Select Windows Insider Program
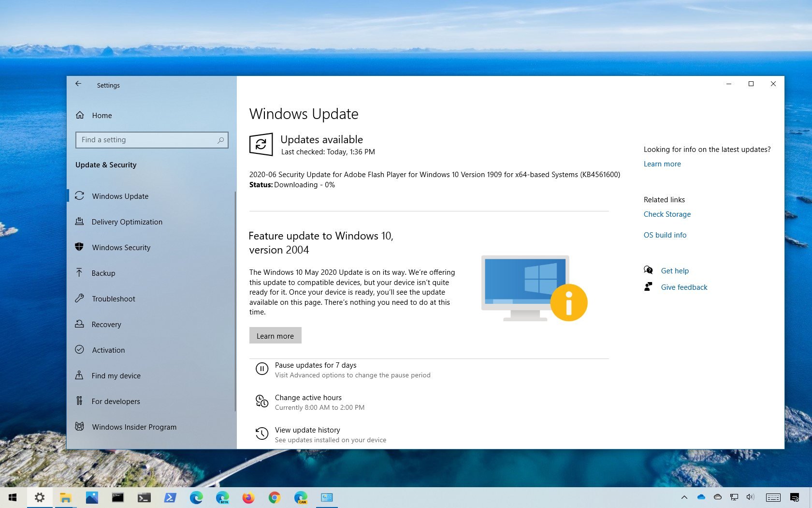The image size is (812, 508). pos(134,427)
